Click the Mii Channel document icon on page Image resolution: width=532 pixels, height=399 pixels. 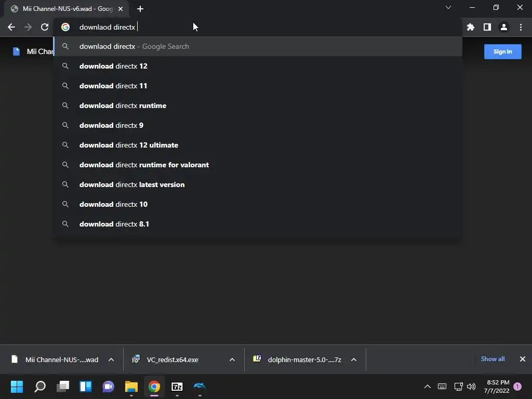point(16,51)
